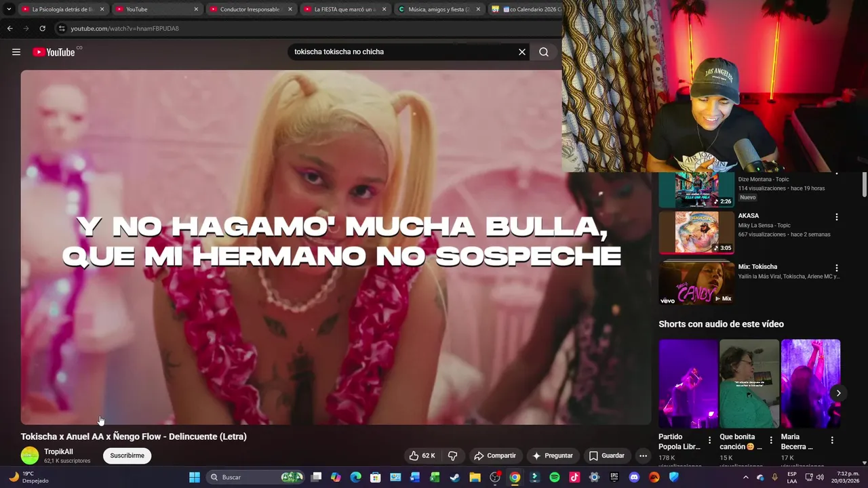Dislike the Delincuente video
The image size is (868, 488).
[x=453, y=455]
